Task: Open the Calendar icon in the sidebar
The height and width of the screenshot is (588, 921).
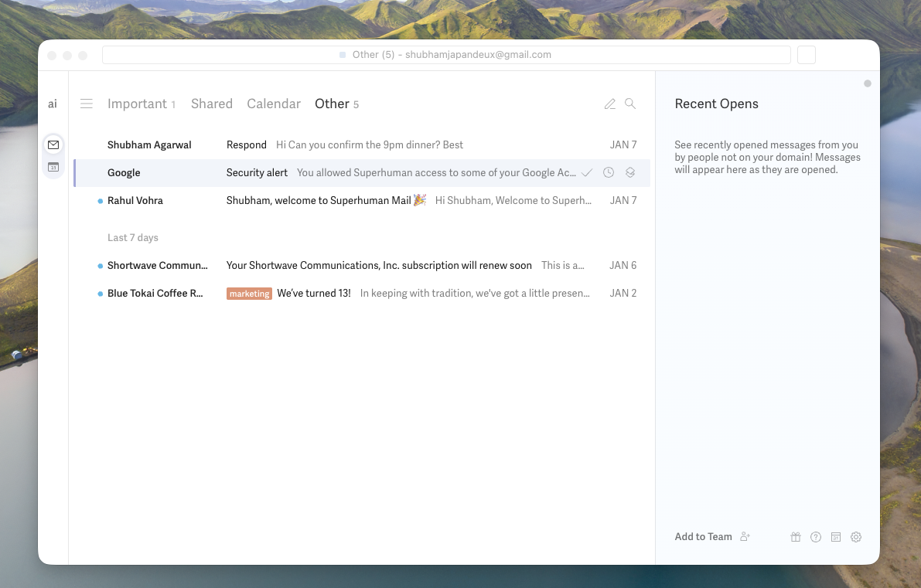Action: coord(53,167)
